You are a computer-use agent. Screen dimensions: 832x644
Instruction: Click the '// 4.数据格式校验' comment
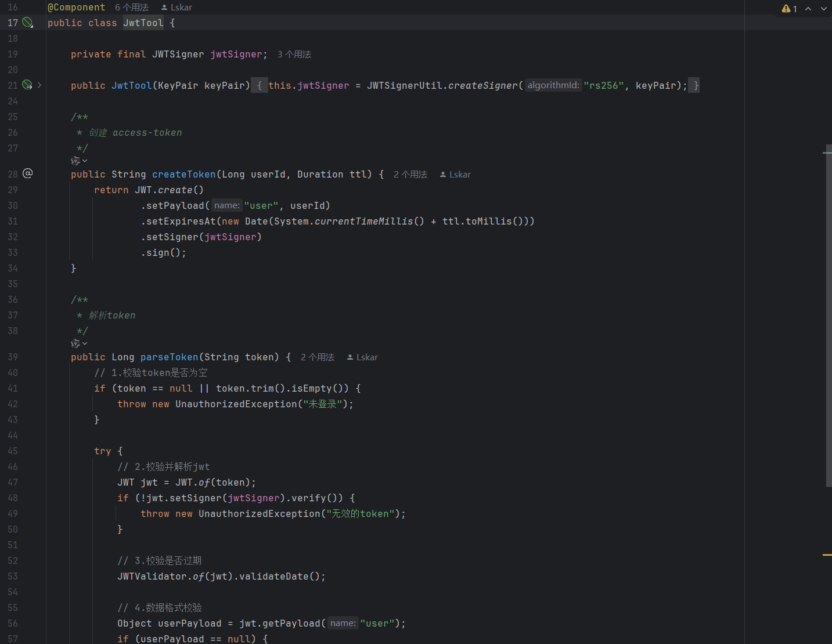(160, 607)
